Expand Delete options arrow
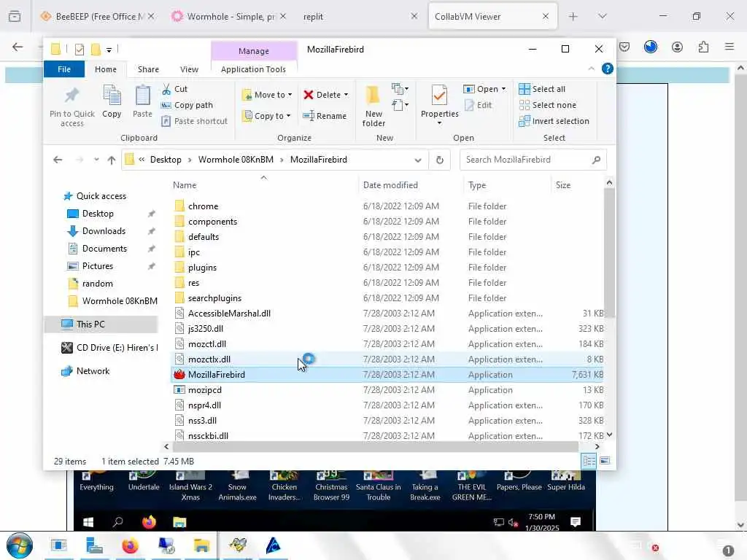Screen dimensions: 747x560 347,95
